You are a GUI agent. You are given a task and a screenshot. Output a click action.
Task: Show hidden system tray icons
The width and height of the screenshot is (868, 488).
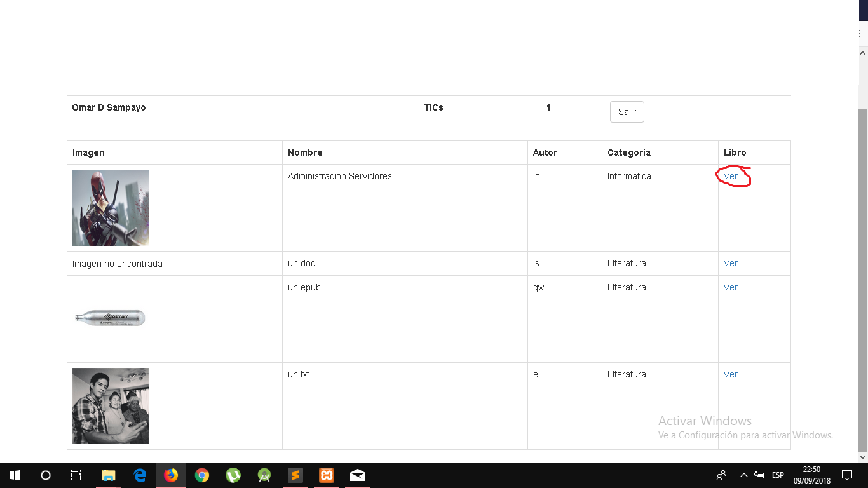click(743, 475)
